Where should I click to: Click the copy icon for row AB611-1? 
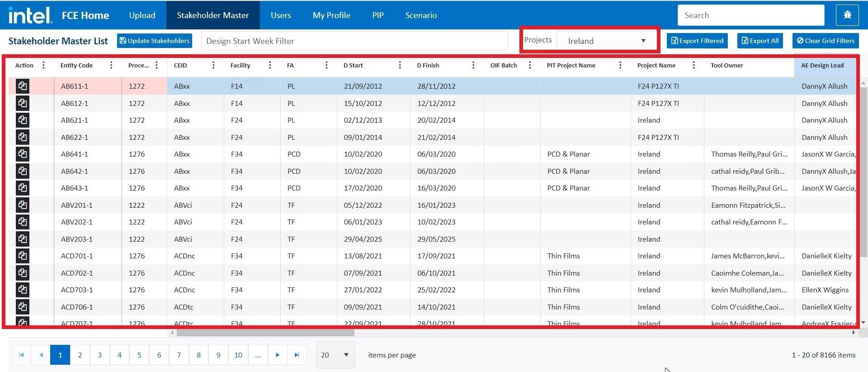pyautogui.click(x=23, y=86)
